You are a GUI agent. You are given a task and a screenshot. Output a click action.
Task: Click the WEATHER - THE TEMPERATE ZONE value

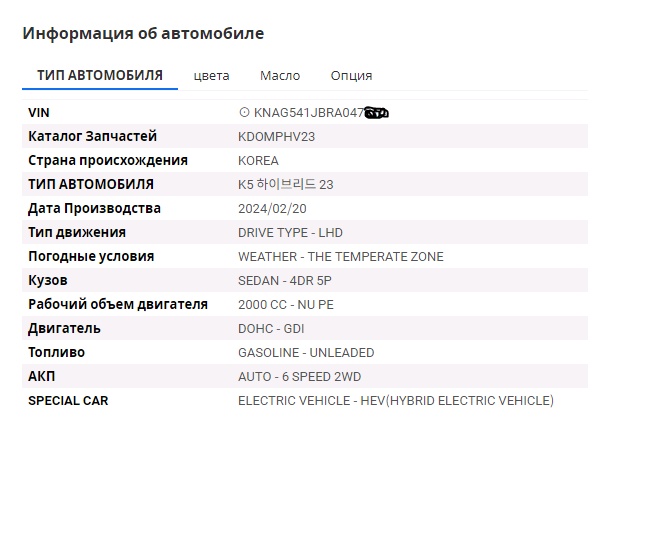coord(341,257)
